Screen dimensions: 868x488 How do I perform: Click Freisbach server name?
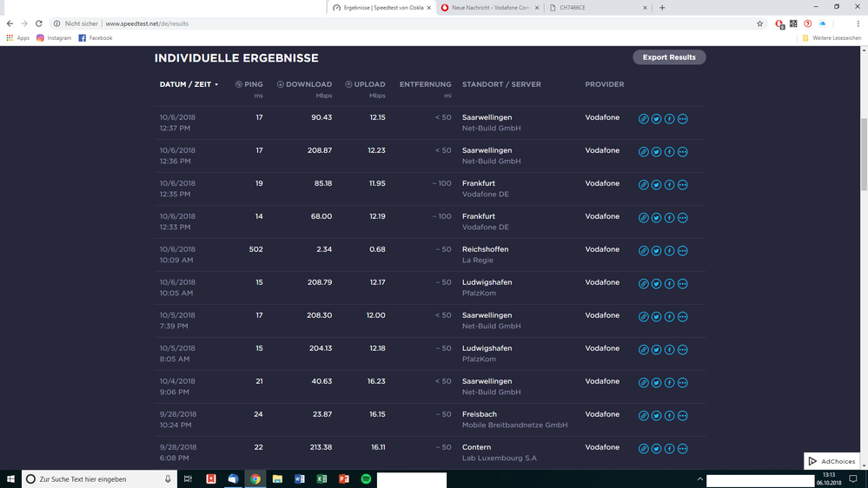[x=480, y=414]
